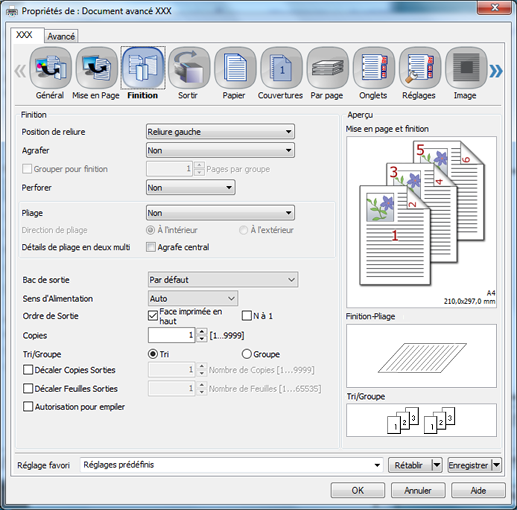Open the Agrafer dropdown
517x510 pixels.
click(x=220, y=150)
